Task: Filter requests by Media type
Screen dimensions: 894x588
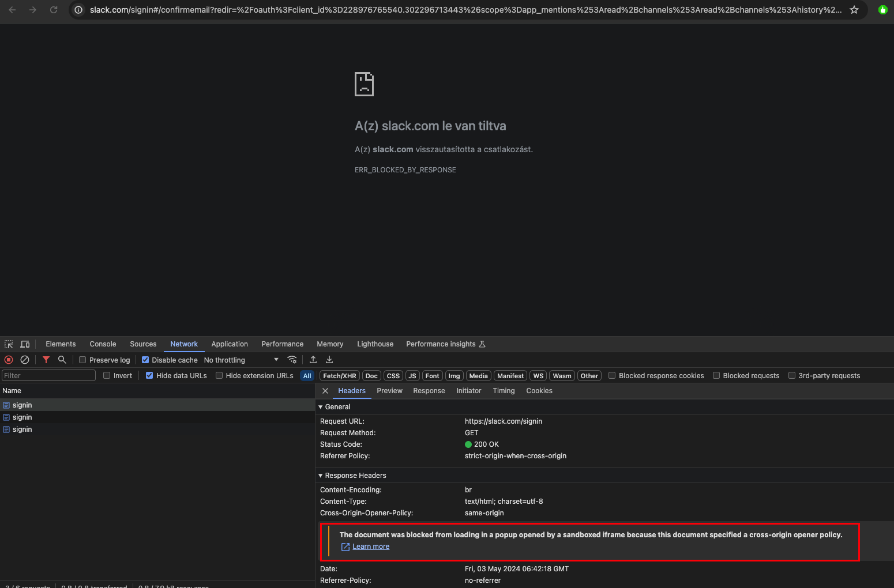Action: pos(479,376)
